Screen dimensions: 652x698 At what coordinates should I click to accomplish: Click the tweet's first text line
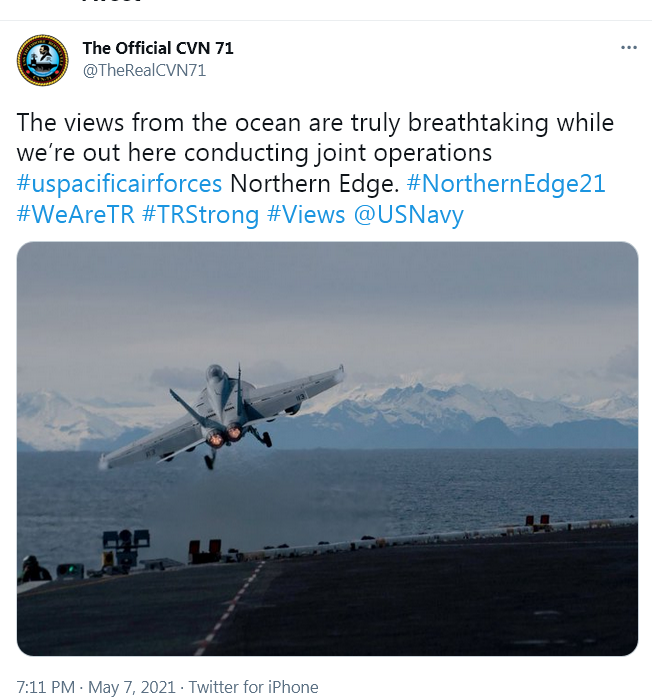315,122
